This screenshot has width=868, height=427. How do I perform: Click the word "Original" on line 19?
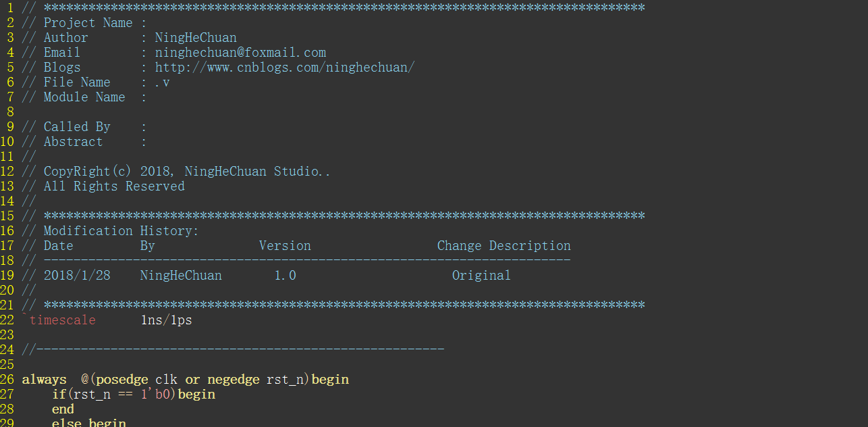click(481, 276)
